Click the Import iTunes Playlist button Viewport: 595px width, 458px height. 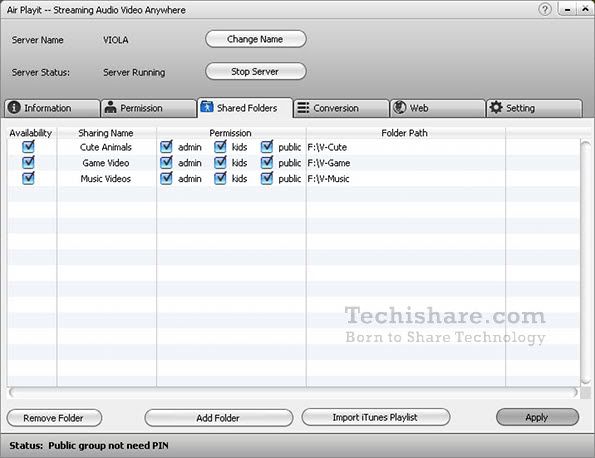coord(376,417)
